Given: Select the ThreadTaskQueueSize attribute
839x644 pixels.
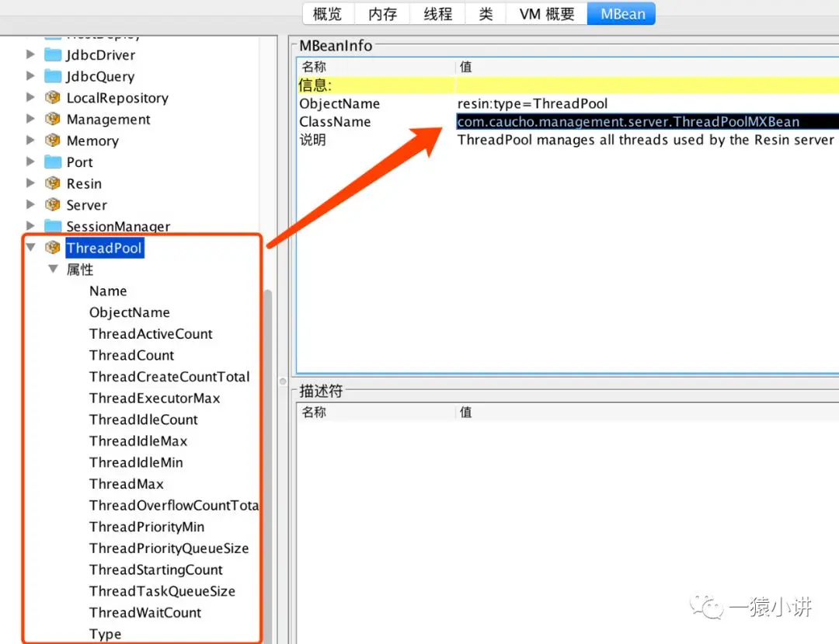Looking at the screenshot, I should click(162, 591).
